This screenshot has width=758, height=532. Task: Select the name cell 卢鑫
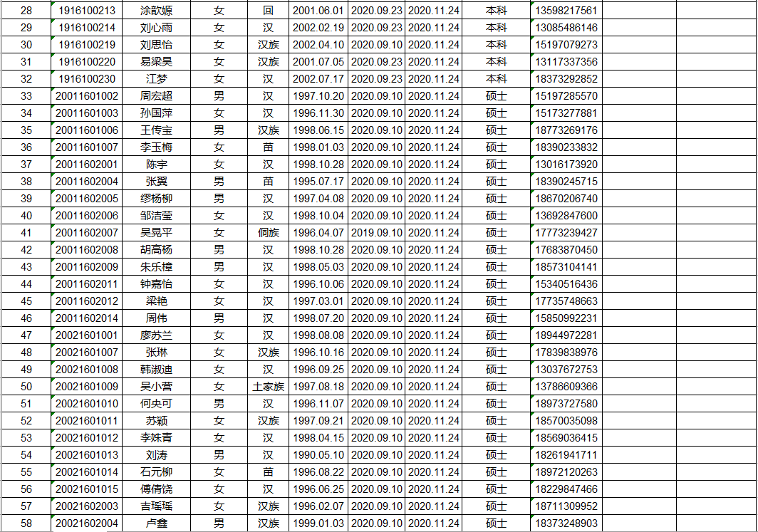(156, 523)
